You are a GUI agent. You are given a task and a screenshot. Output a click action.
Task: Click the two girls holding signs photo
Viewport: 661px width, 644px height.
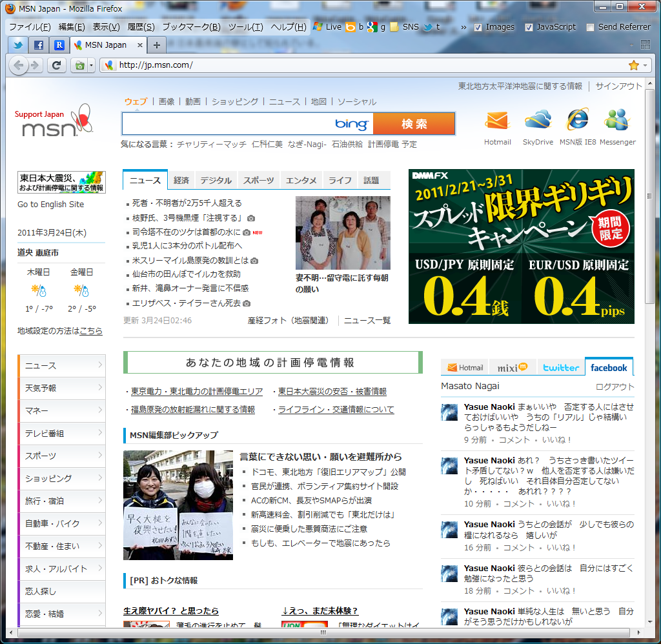coord(178,505)
